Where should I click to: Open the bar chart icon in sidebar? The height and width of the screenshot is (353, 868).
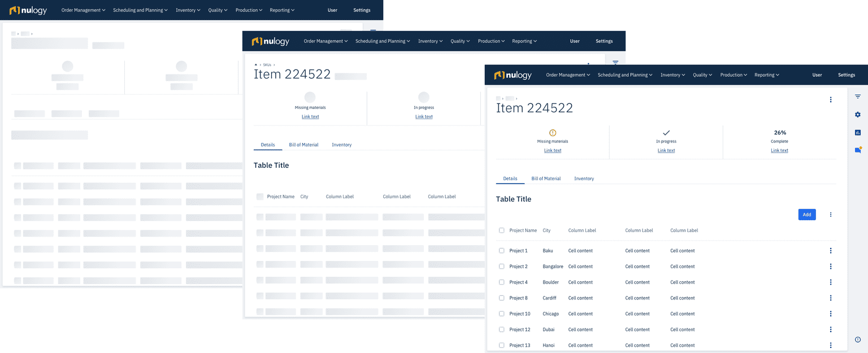pyautogui.click(x=857, y=133)
